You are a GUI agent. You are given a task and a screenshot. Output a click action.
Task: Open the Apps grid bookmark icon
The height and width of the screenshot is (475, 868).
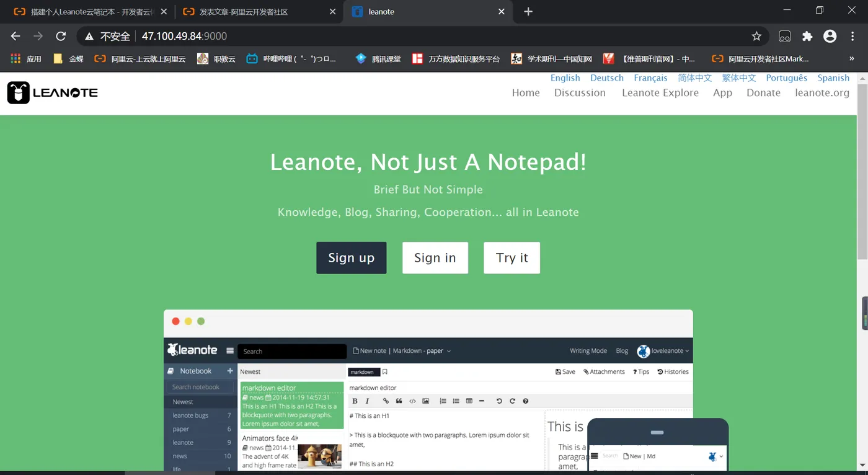[15, 59]
